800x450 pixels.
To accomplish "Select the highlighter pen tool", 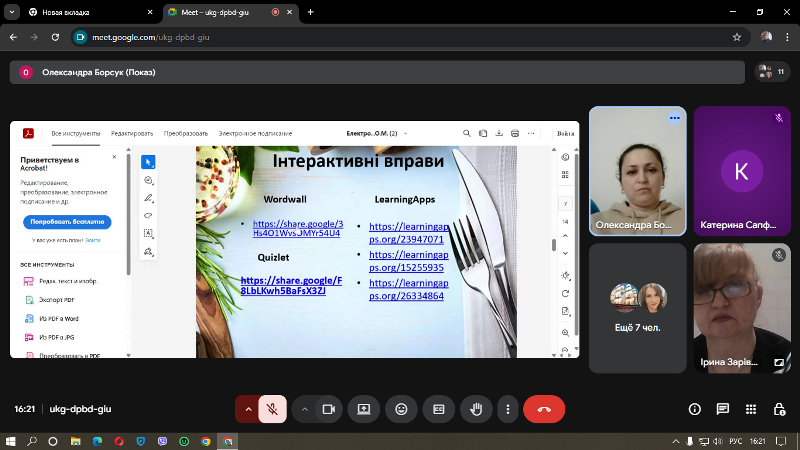I will click(148, 198).
